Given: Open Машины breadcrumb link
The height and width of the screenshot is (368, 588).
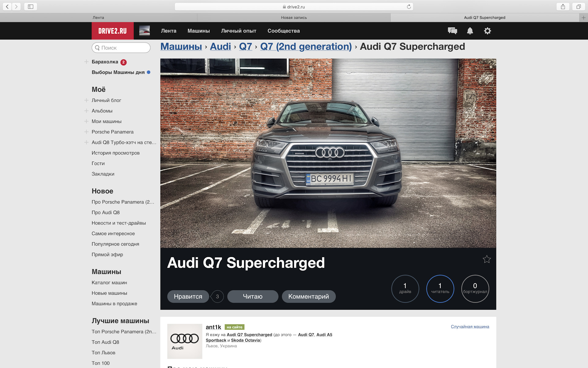Looking at the screenshot, I should coord(181,47).
